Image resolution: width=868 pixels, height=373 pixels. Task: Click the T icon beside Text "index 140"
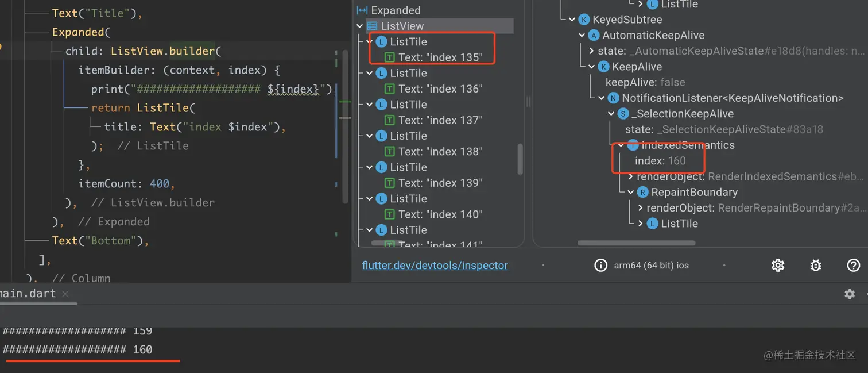point(390,214)
